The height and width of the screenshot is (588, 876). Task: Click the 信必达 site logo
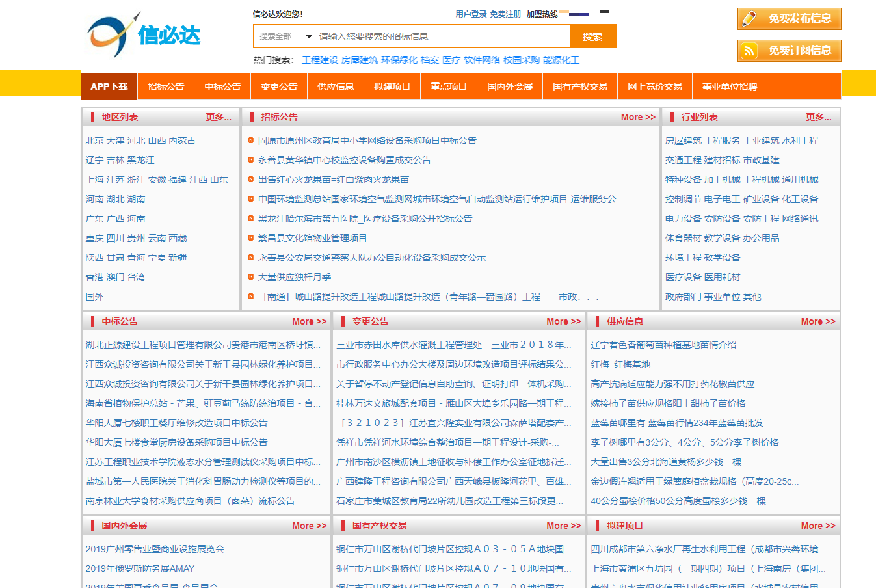(x=144, y=34)
